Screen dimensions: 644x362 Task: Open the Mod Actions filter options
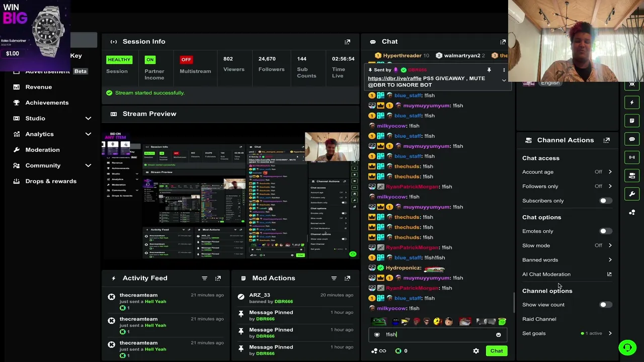[334, 278]
